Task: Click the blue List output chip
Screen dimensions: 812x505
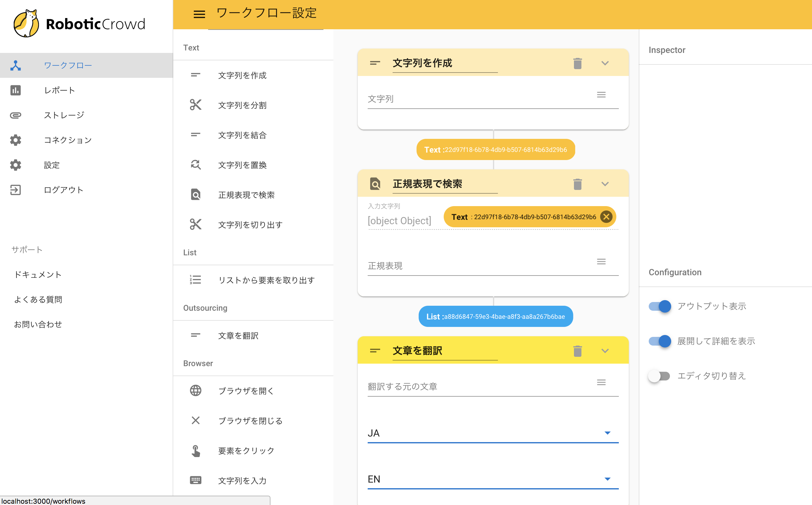Action: 495,316
